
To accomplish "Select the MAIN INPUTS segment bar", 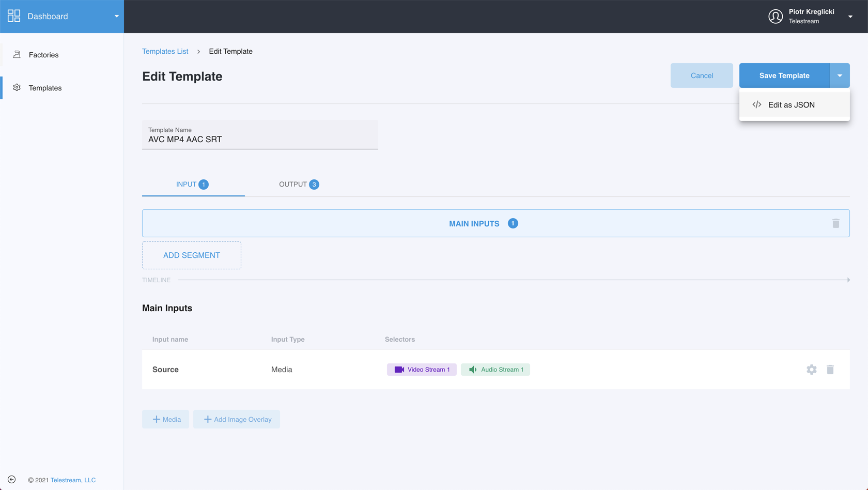I will tap(496, 223).
